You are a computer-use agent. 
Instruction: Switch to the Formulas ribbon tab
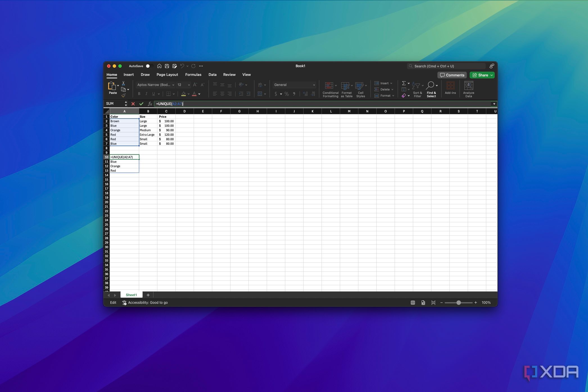(193, 74)
